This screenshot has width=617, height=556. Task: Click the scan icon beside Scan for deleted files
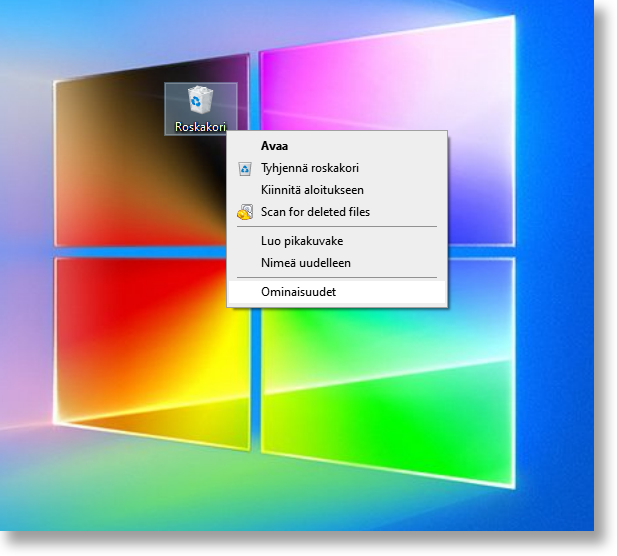tap(245, 212)
